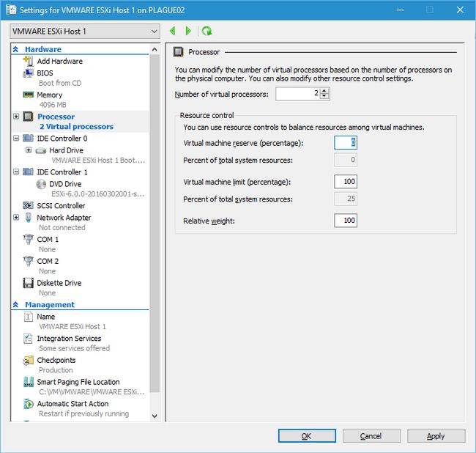The image size is (476, 453).
Task: Click the Integration Services icon
Action: [29, 338]
